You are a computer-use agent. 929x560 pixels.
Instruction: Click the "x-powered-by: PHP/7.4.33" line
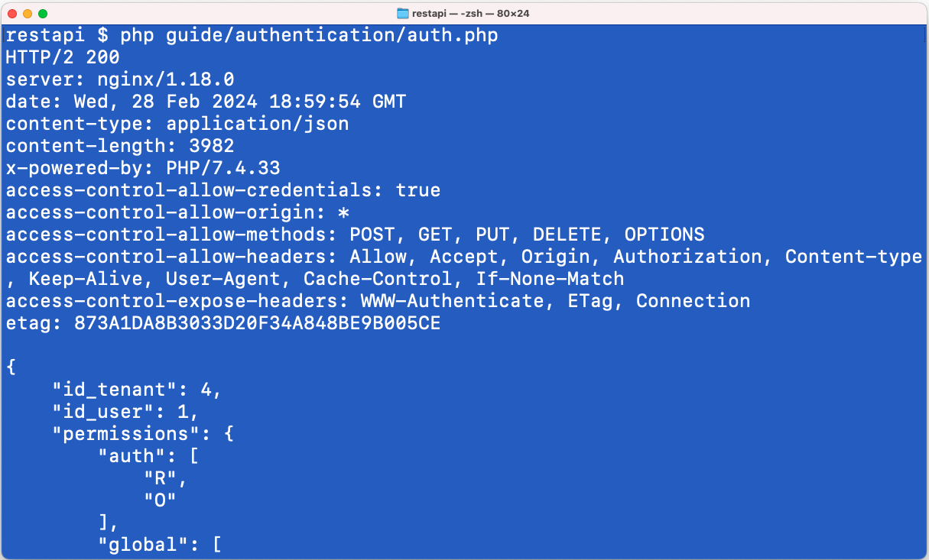pyautogui.click(x=142, y=168)
